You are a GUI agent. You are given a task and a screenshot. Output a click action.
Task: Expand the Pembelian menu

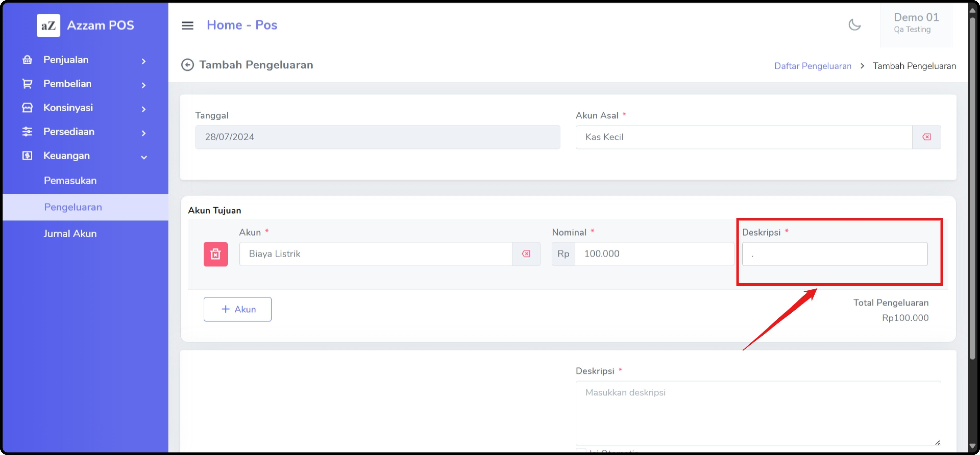(143, 85)
